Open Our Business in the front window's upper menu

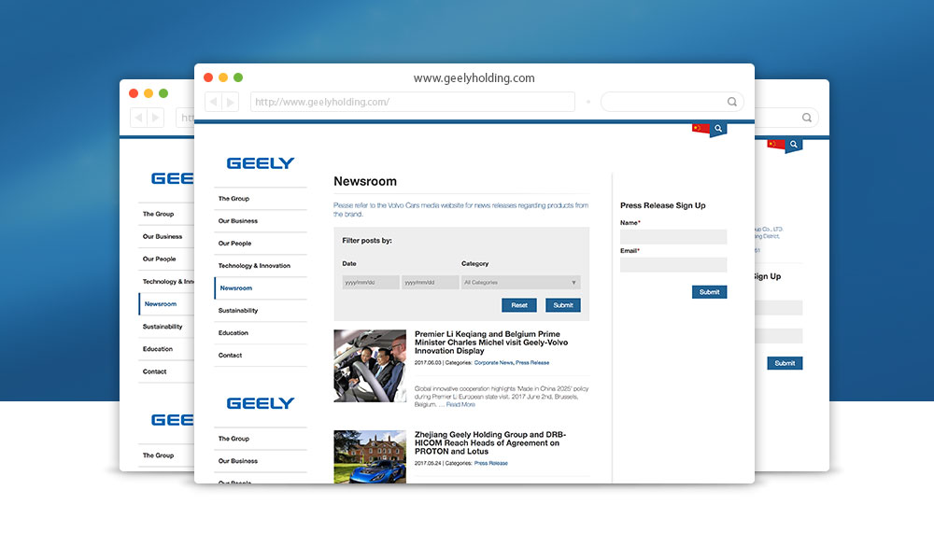(x=237, y=221)
